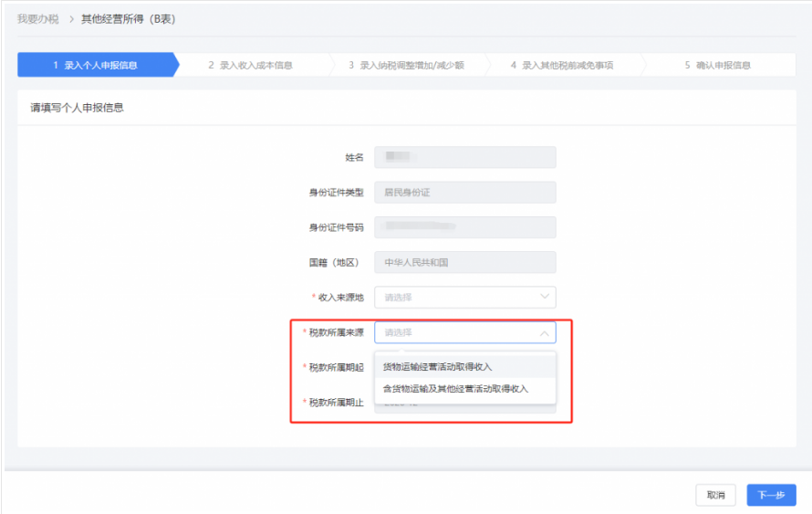This screenshot has width=812, height=514.
Task: Switch to step 2 录入收入成本信息
Action: 250,66
